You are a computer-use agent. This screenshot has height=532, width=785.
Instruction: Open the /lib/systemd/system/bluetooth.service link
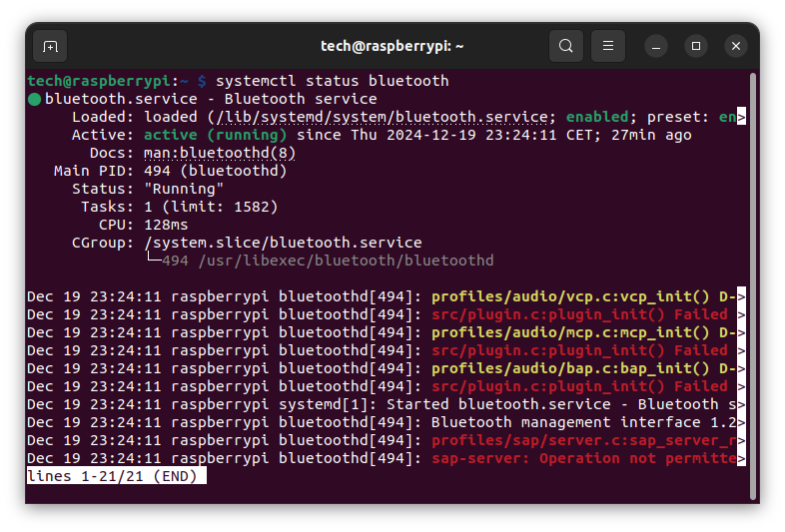[382, 117]
